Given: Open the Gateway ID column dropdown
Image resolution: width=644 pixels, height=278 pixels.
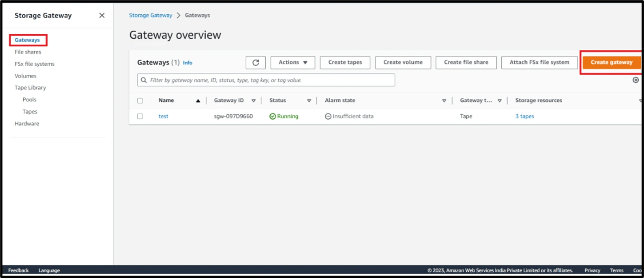Looking at the screenshot, I should click(254, 100).
